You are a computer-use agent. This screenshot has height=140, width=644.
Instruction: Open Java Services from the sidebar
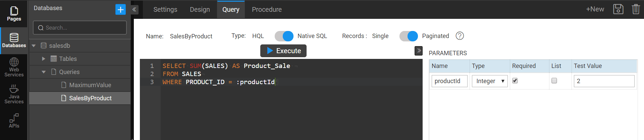pos(14,94)
